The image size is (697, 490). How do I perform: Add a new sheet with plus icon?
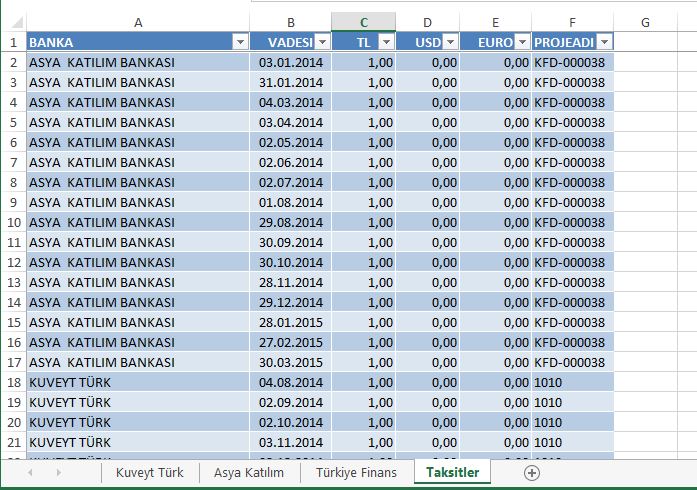point(532,473)
